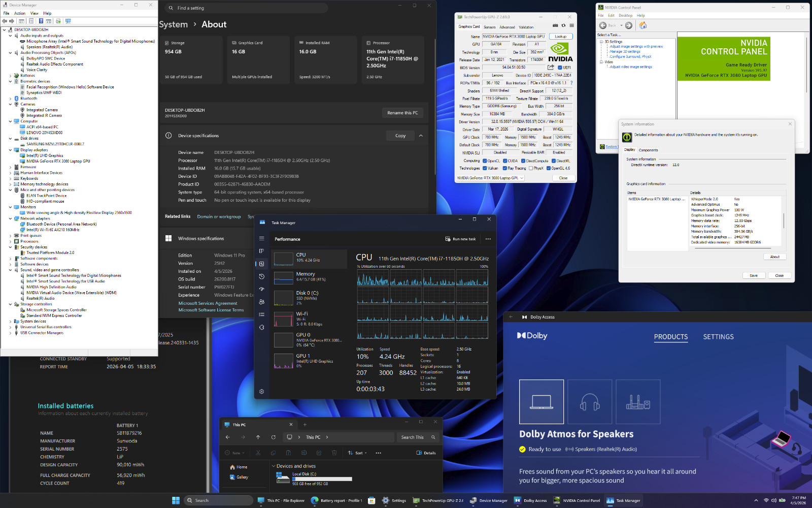Viewport: 812px width, 508px height.
Task: Toggle DirectML checkbox in GPU-Z
Action: pos(554,161)
